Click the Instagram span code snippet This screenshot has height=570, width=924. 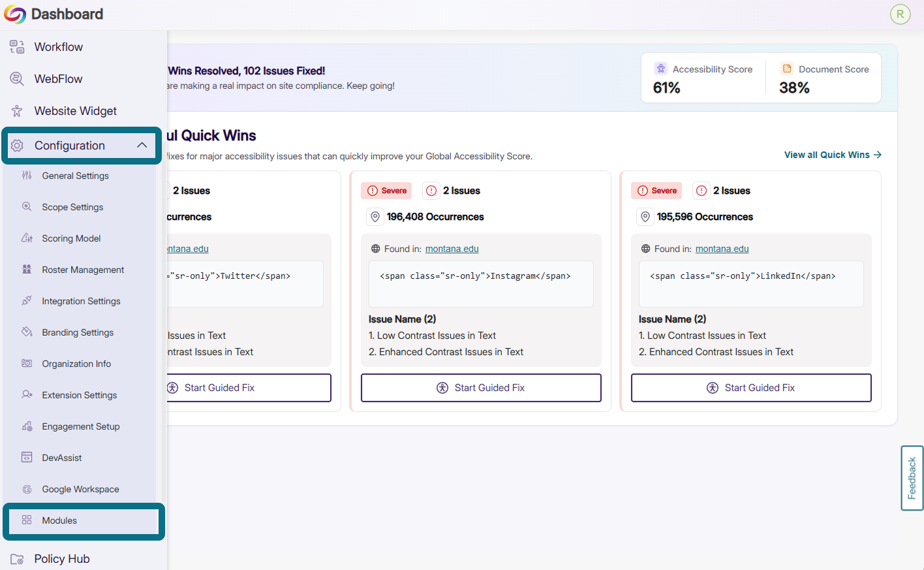tap(481, 284)
